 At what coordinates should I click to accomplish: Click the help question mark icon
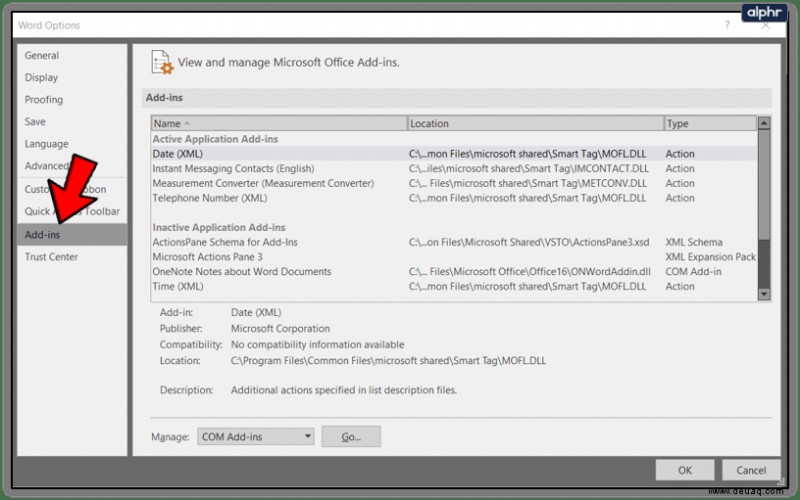(x=727, y=25)
